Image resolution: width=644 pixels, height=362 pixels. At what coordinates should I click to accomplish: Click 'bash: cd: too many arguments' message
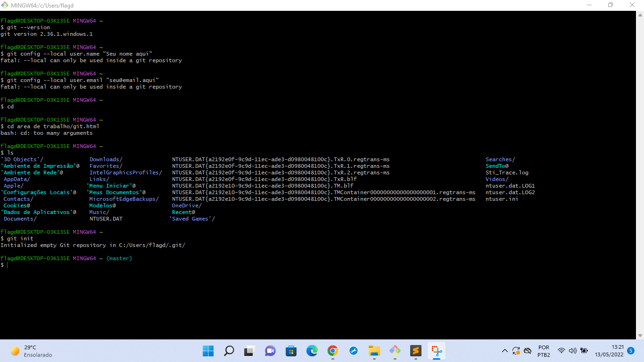(x=47, y=133)
